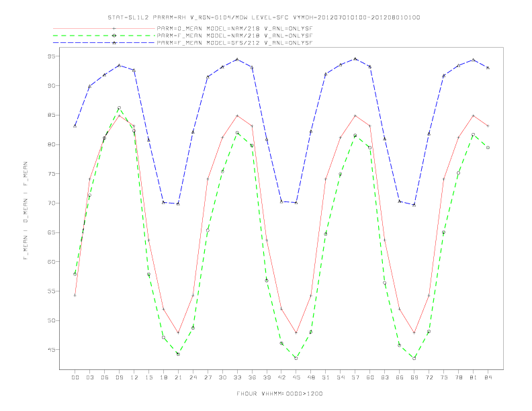This screenshot has width=532, height=411.
Task: Click x-axis tick label 33
Action: click(x=237, y=377)
